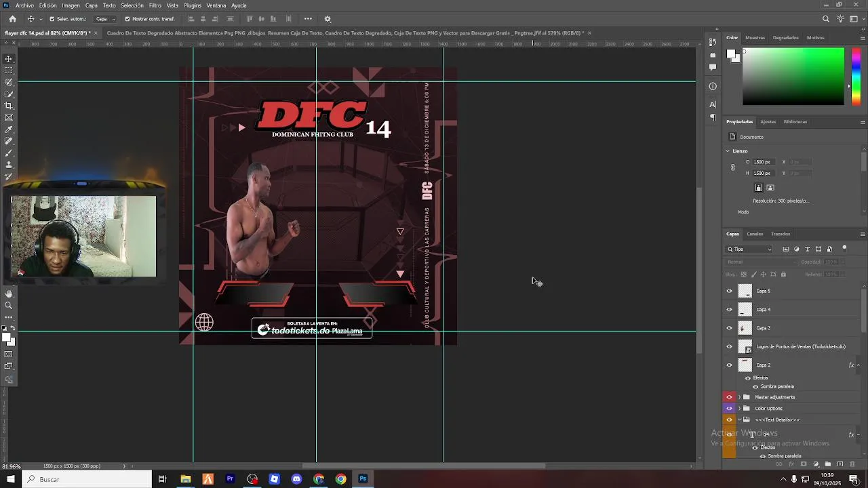
Task: Open the Paragraph panel icon
Action: 713,117
